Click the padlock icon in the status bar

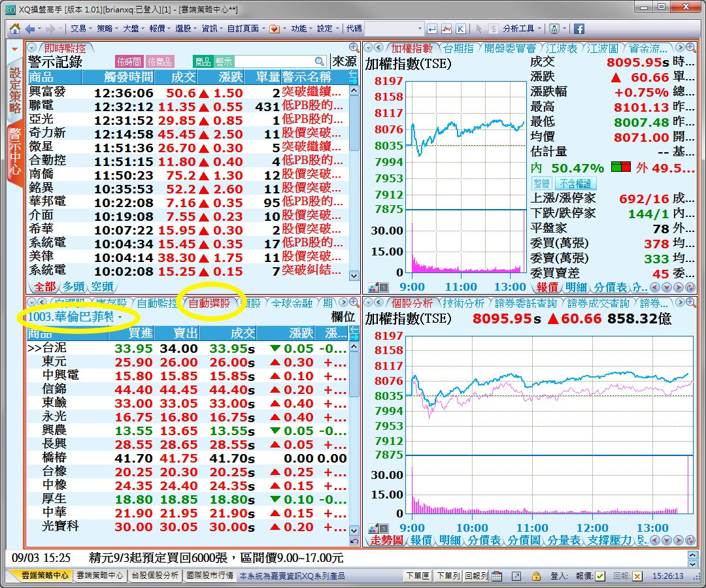pyautogui.click(x=535, y=576)
